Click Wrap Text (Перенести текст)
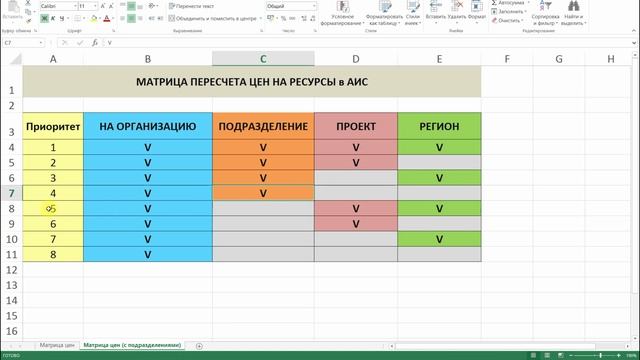The height and width of the screenshot is (360, 640). coord(191,6)
